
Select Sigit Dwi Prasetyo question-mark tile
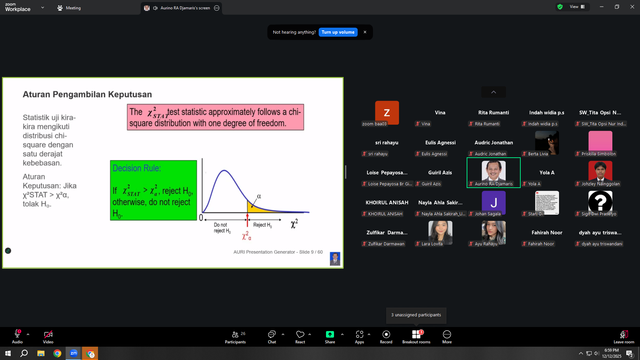click(600, 202)
